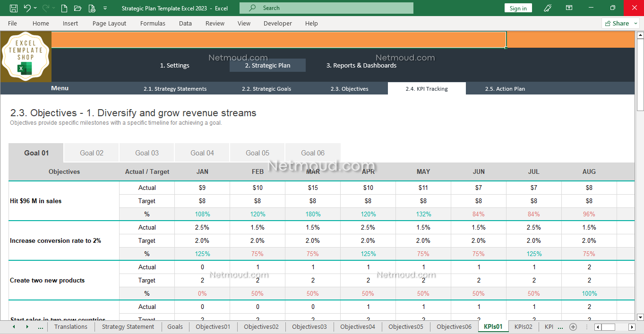Restore down the Excel window
Image resolution: width=644 pixels, height=334 pixels.
click(x=612, y=8)
